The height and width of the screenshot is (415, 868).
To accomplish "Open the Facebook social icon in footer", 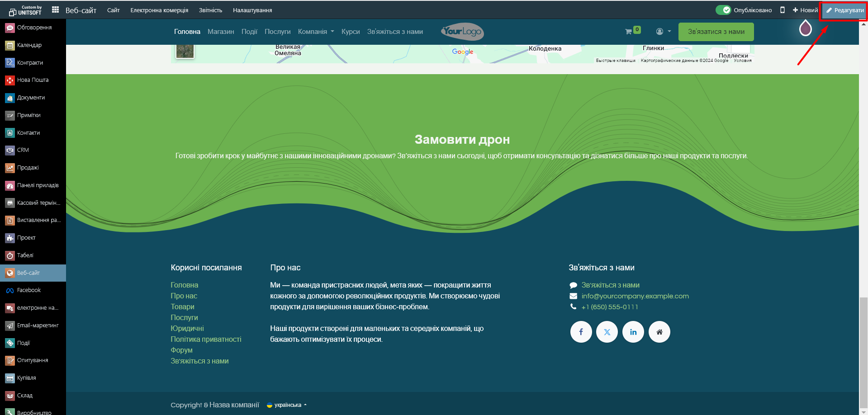I will tap(581, 332).
